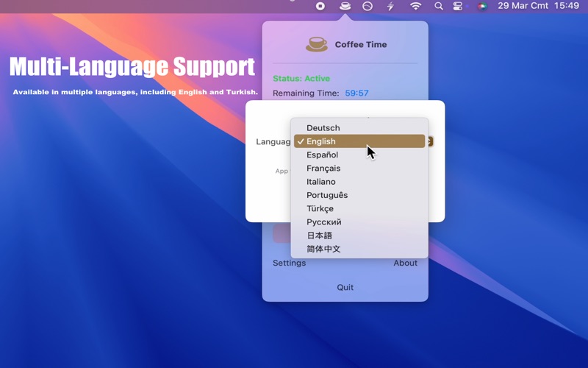Image resolution: width=588 pixels, height=368 pixels.
Task: Select Deutsch from language list
Action: (x=359, y=127)
